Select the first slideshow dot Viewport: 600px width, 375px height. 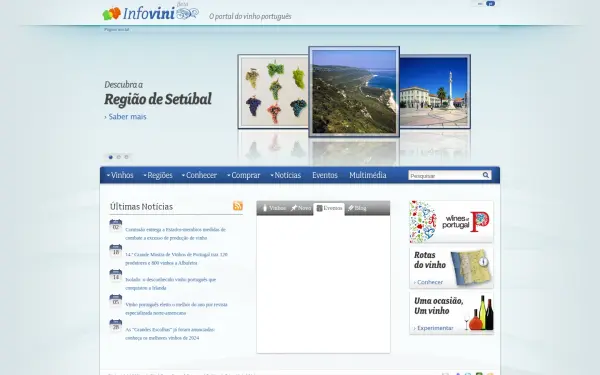111,157
